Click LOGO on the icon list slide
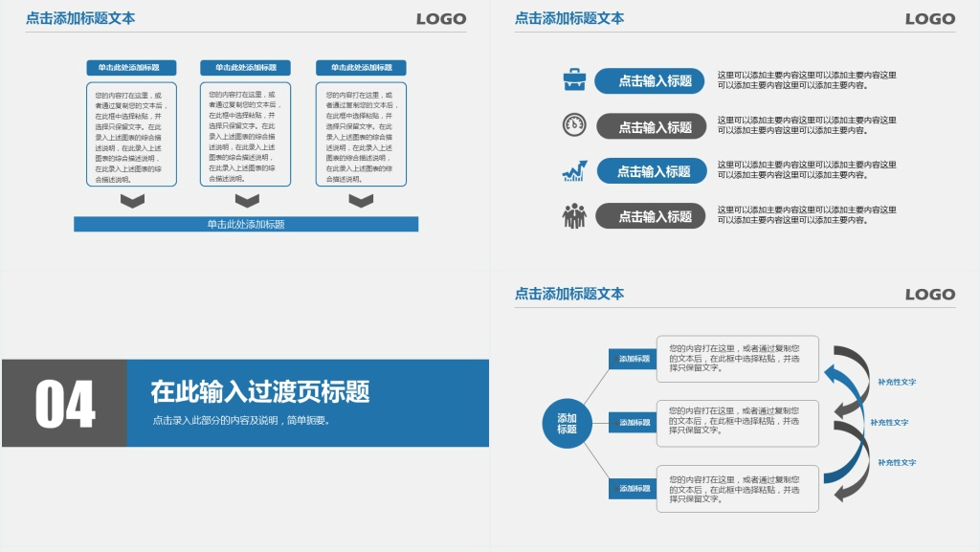 coord(930,19)
